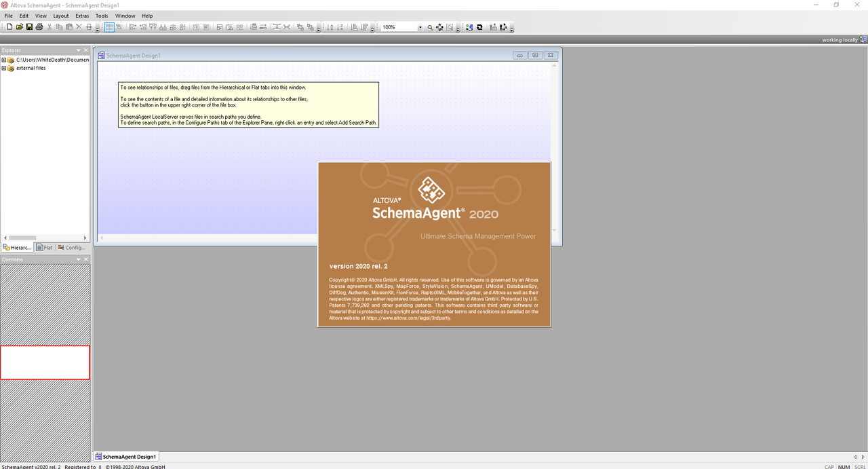Open the Explorer pane menu arrow
Screen dimensions: 868x469
pyautogui.click(x=78, y=50)
